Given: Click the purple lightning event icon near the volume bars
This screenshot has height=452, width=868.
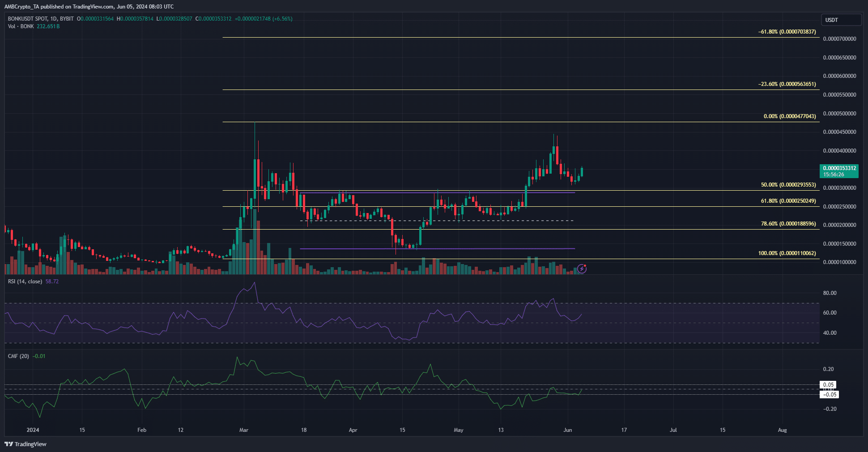Looking at the screenshot, I should click(582, 269).
